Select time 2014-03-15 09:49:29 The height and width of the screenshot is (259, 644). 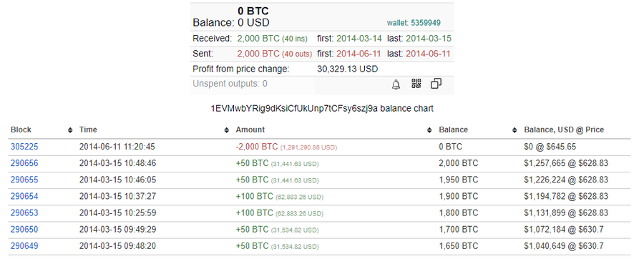117,230
